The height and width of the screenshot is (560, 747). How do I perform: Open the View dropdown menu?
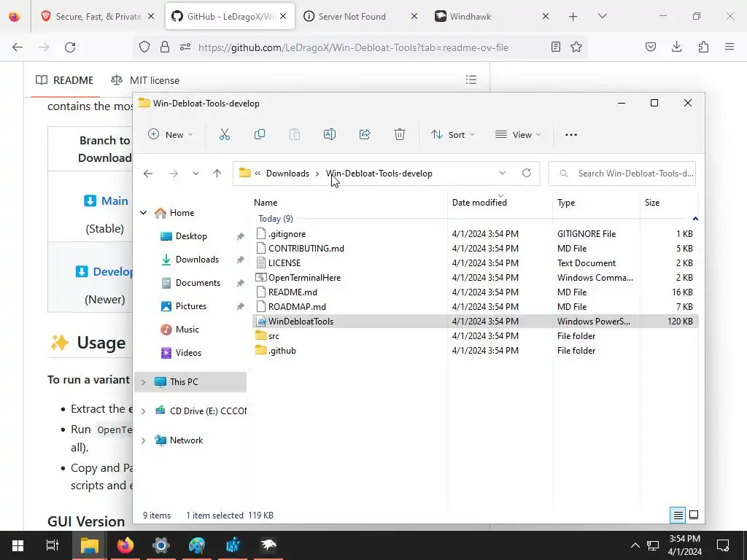tap(518, 135)
